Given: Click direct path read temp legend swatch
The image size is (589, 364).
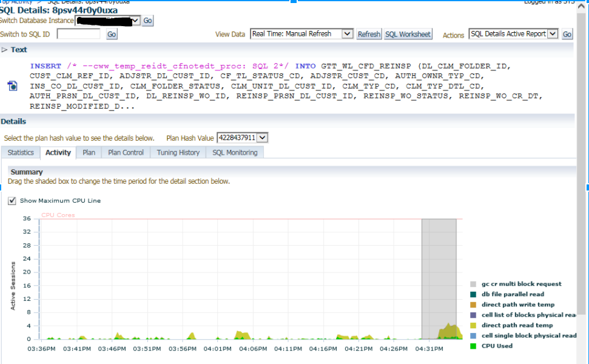Looking at the screenshot, I should click(473, 325).
